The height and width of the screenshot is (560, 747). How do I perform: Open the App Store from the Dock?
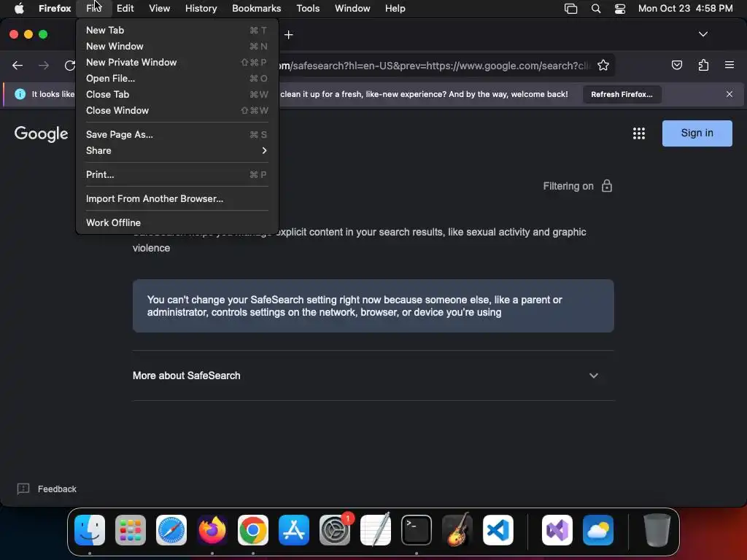[294, 530]
